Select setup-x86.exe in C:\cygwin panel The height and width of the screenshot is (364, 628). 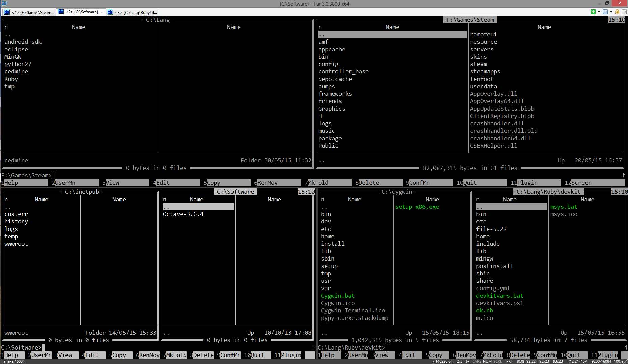pyautogui.click(x=417, y=207)
